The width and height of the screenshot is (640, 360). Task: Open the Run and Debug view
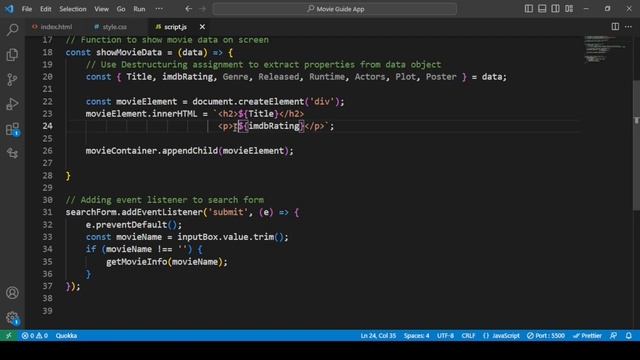tap(12, 104)
